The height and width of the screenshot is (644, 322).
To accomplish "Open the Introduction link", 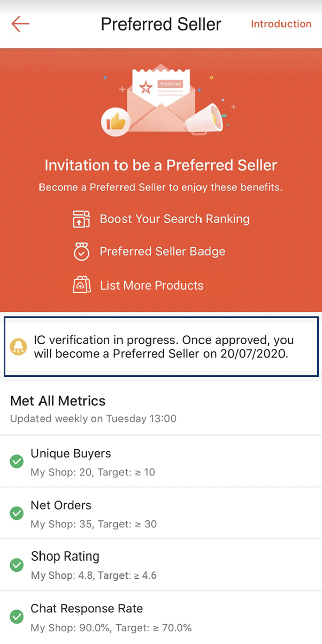I will tap(281, 24).
